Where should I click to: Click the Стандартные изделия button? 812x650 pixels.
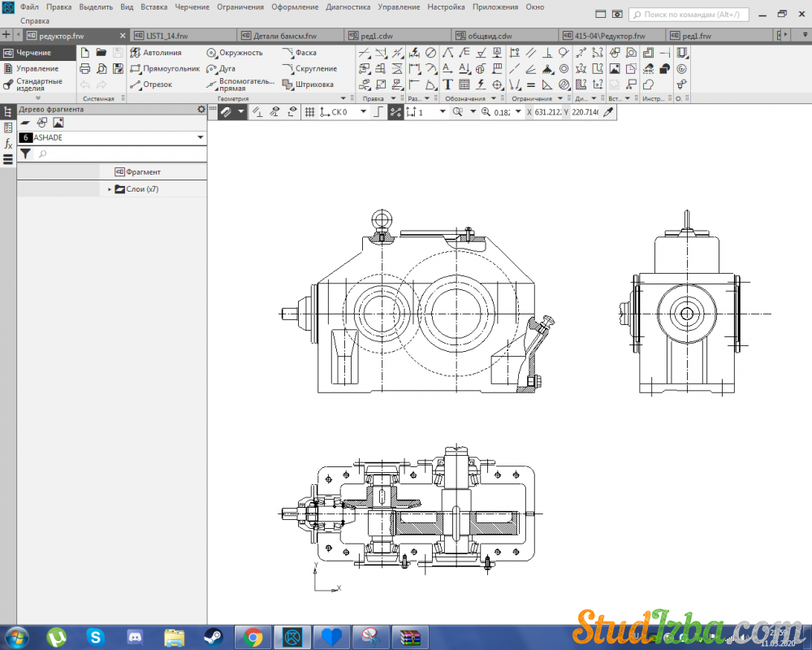[x=37, y=84]
